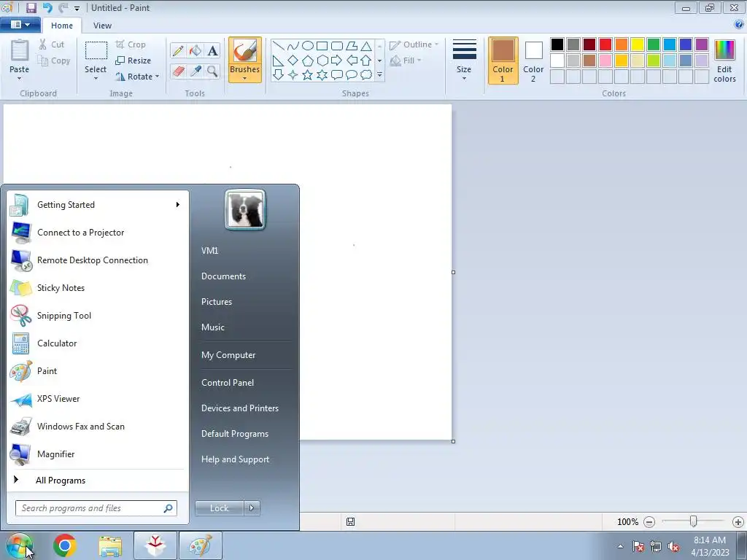The image size is (747, 560).
Task: Choose the Right arrow shape
Action: pyautogui.click(x=336, y=61)
